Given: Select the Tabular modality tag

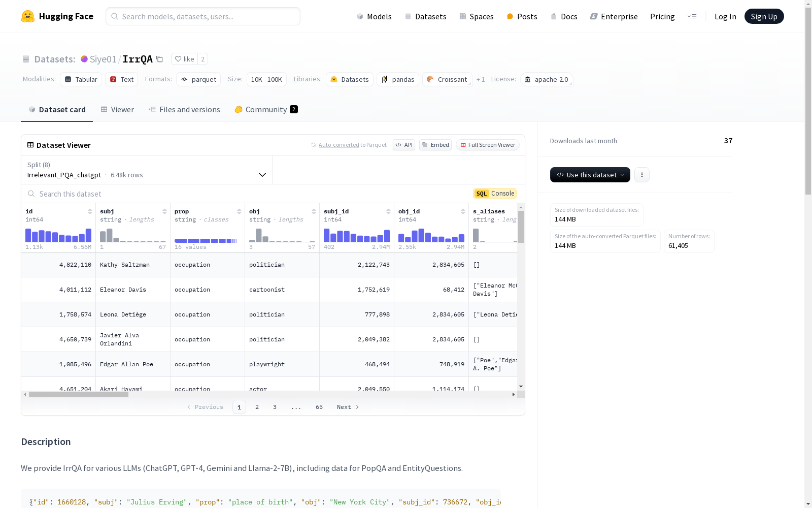Looking at the screenshot, I should coord(81,79).
